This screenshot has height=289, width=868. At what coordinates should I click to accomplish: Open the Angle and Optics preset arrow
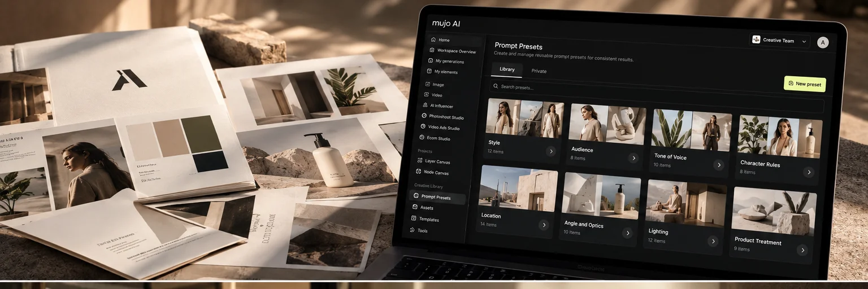627,233
